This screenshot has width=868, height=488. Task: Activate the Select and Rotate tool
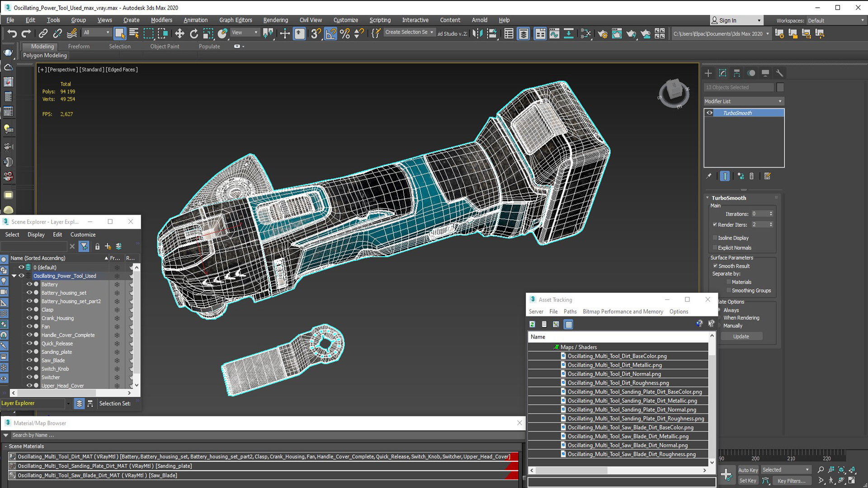(194, 33)
